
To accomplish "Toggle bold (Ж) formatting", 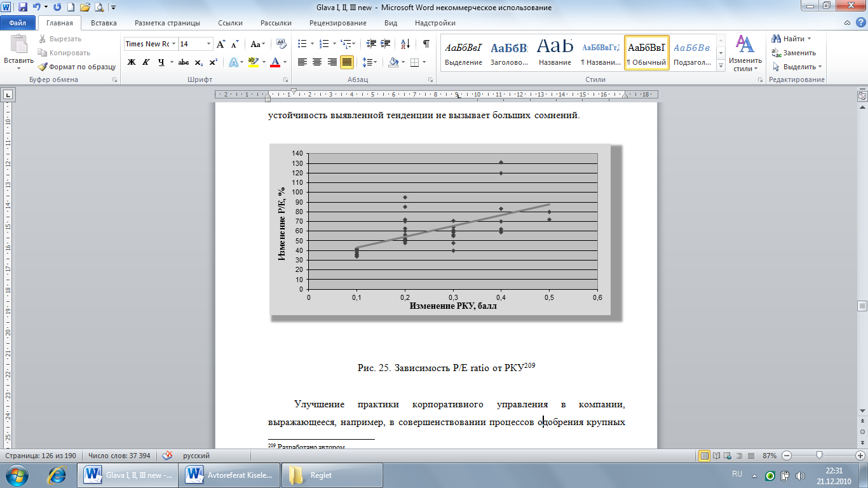I will (x=132, y=62).
